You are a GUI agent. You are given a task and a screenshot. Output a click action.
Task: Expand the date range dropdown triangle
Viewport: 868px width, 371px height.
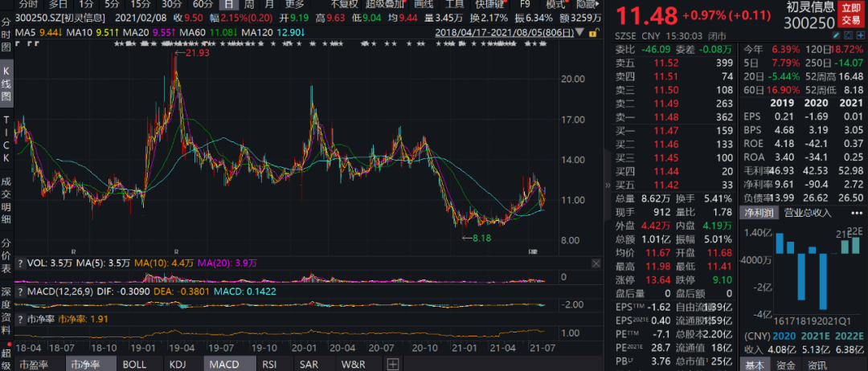point(581,33)
